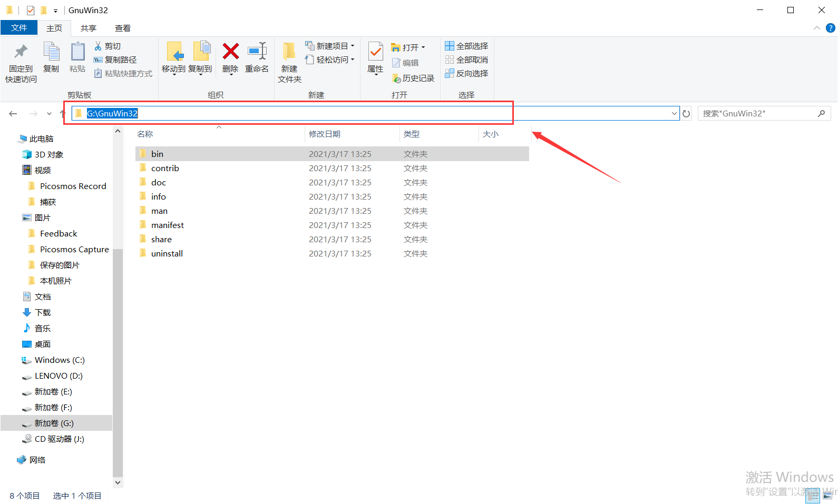Select the info folder
Screen dimensions: 838x504
(332, 196)
